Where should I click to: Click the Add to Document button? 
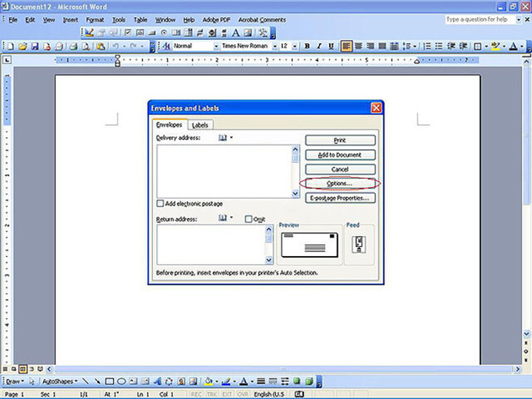point(340,155)
